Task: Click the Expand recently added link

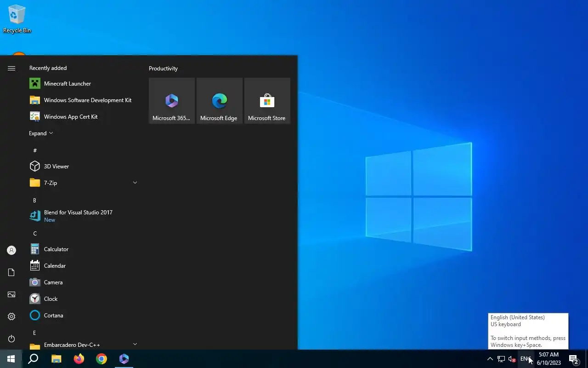Action: (41, 133)
